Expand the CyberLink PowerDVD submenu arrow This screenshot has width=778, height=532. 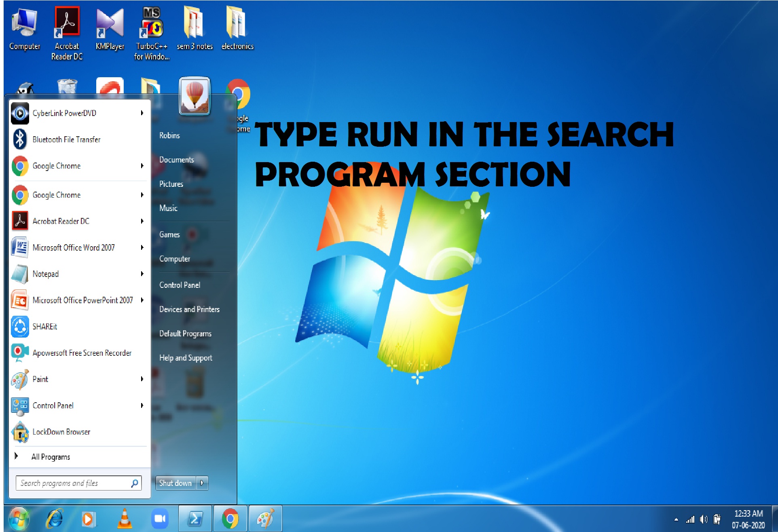tap(142, 113)
